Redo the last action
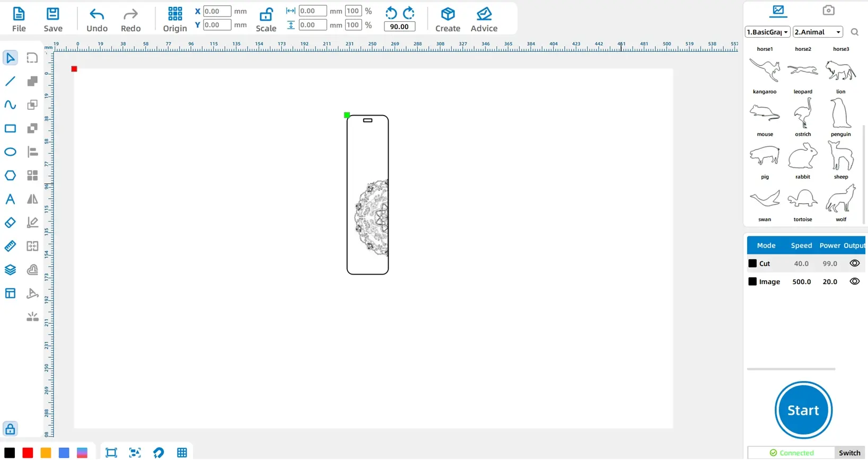The image size is (868, 460). [130, 20]
